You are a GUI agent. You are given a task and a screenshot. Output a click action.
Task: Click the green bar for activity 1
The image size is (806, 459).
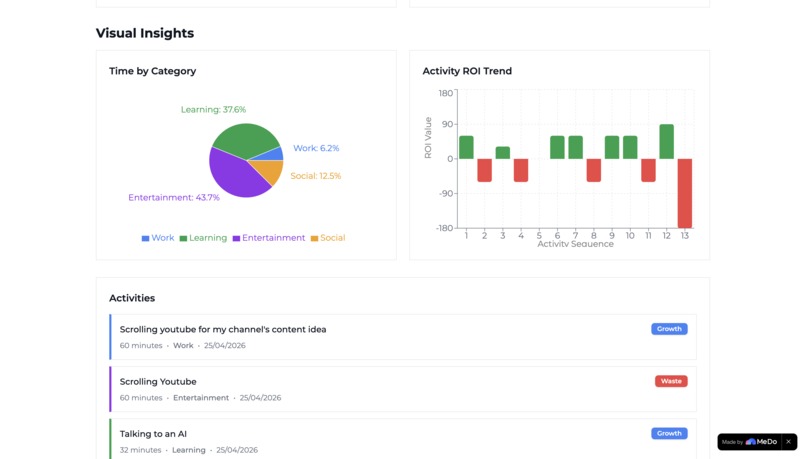click(466, 148)
